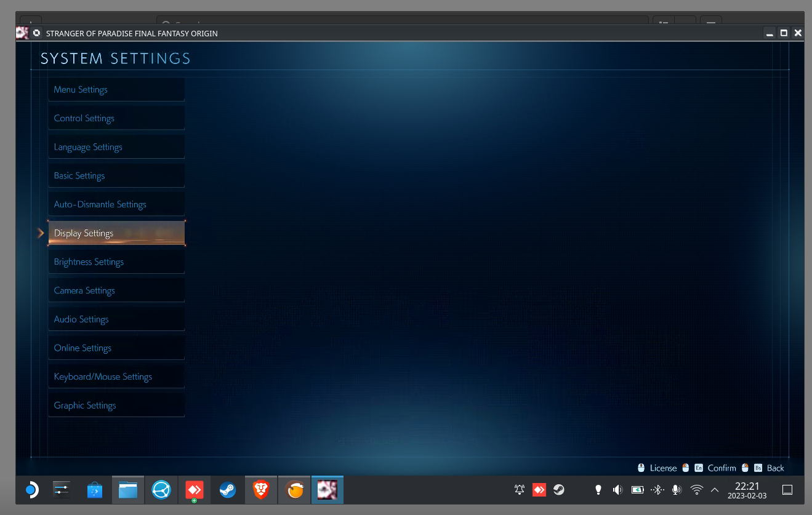Viewport: 812px width, 515px height.
Task: Choose Camera Settings
Action: click(116, 290)
